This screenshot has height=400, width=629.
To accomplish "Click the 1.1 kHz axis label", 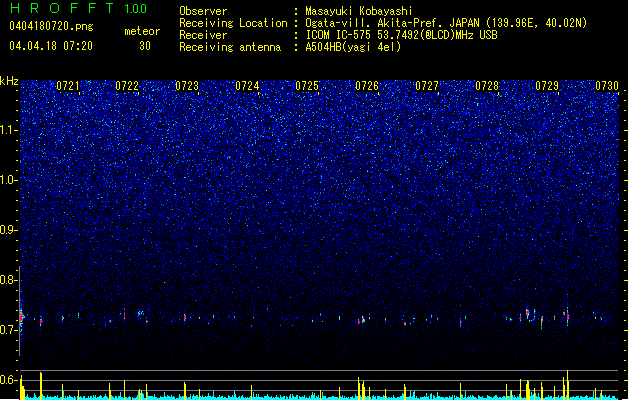I will click(x=8, y=130).
